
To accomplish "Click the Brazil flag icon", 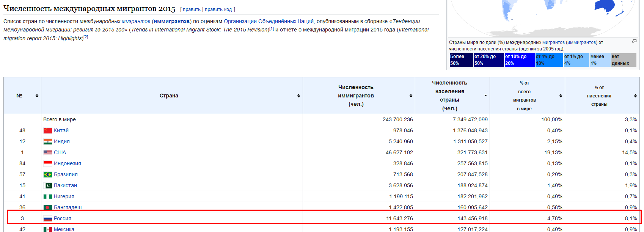I will (x=48, y=174).
